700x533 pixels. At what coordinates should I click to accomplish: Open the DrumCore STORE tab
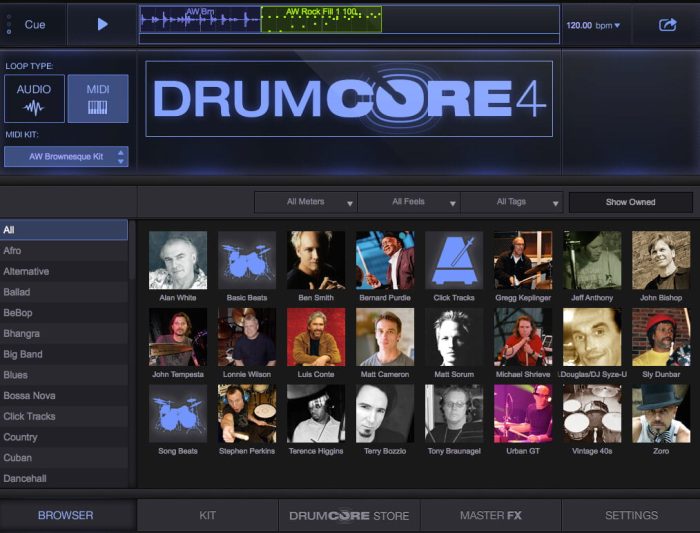(x=349, y=516)
